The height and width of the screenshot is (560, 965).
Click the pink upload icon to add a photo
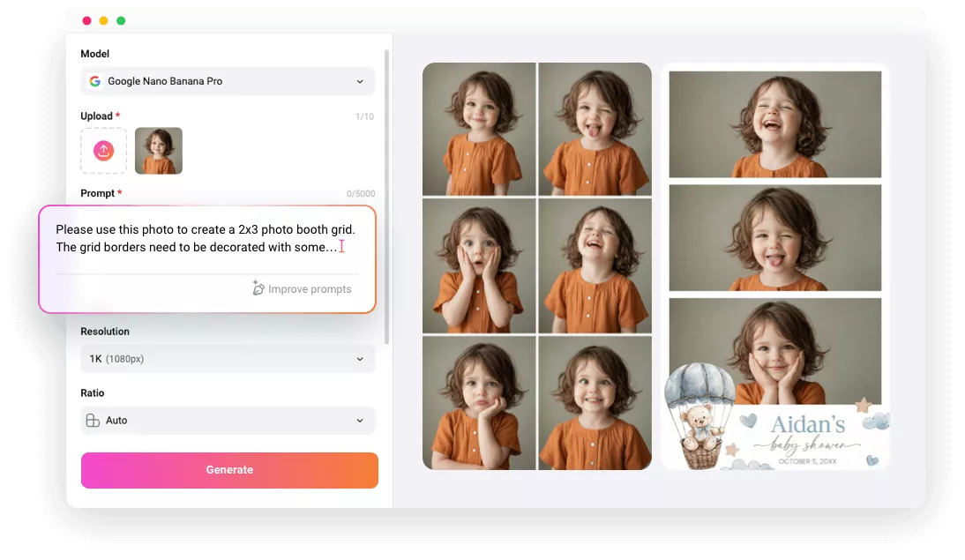pos(103,150)
